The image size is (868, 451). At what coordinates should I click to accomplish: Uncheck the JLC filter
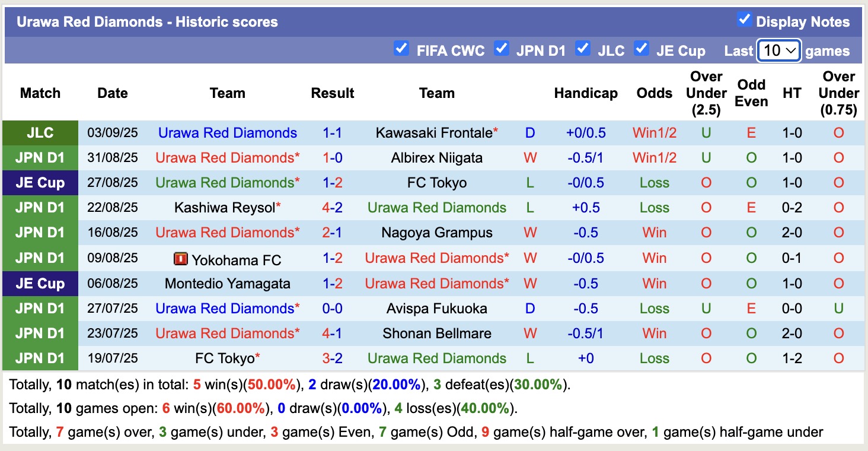click(x=583, y=49)
